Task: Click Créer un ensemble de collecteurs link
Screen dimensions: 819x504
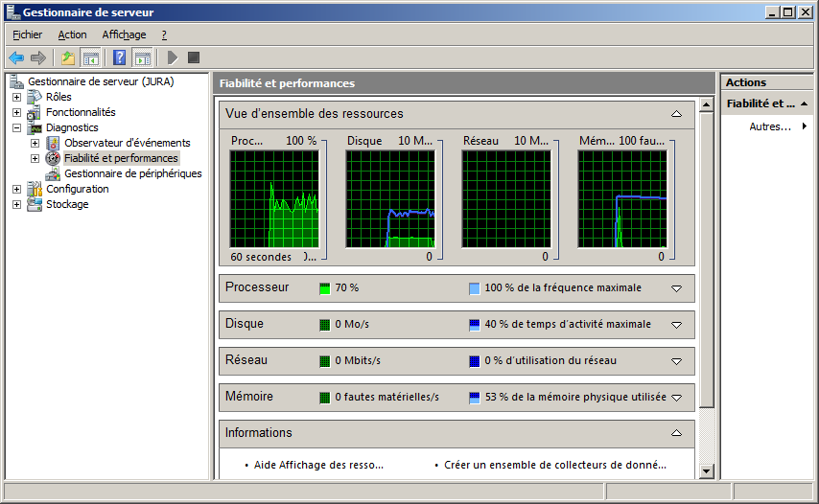Action: click(x=554, y=465)
